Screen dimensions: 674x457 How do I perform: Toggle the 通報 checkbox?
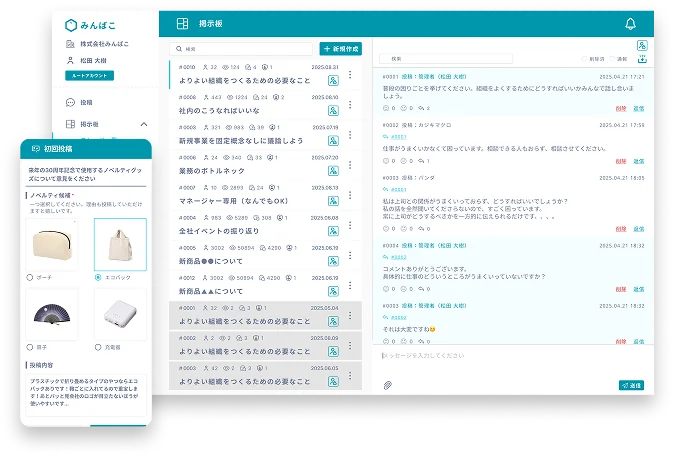point(612,59)
